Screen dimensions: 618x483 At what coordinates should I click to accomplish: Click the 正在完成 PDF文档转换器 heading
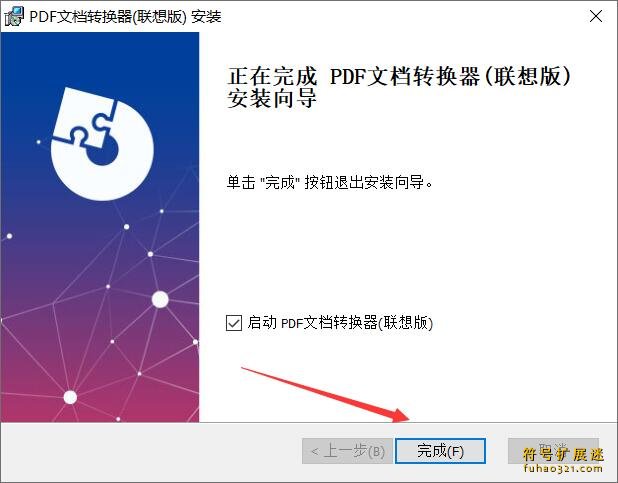pos(399,76)
